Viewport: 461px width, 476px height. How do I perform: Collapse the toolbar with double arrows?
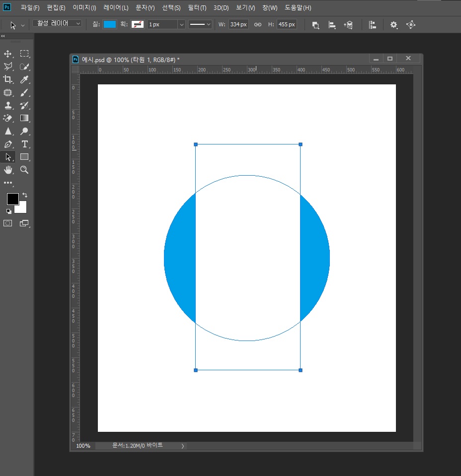3,36
